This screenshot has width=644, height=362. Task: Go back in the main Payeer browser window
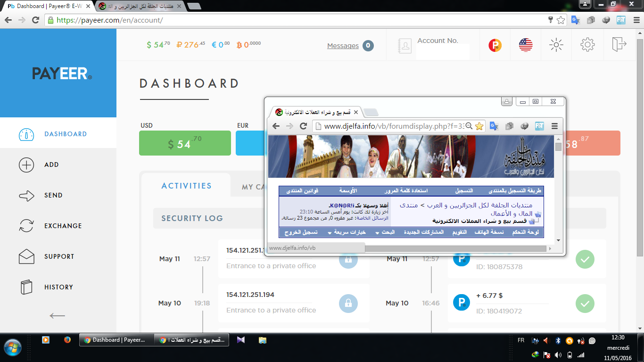click(8, 20)
